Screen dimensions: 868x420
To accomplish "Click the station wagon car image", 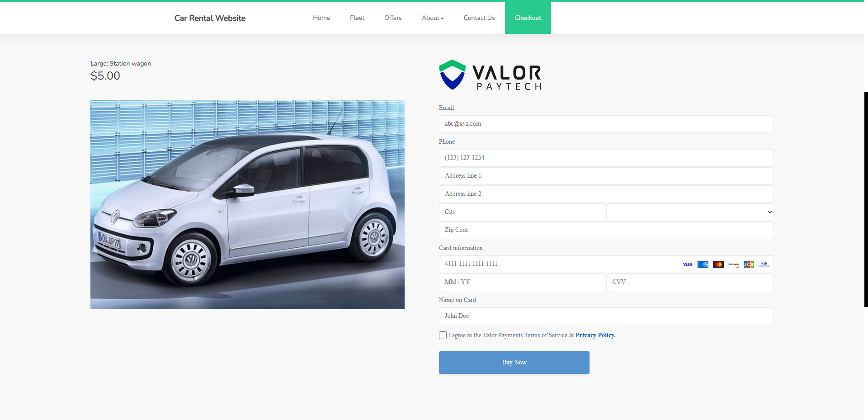I will coord(247,205).
